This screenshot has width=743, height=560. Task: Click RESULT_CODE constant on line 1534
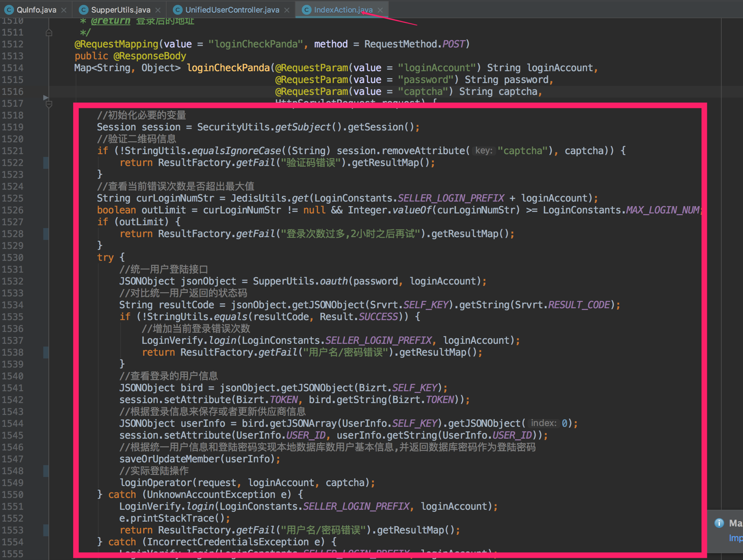[579, 305]
